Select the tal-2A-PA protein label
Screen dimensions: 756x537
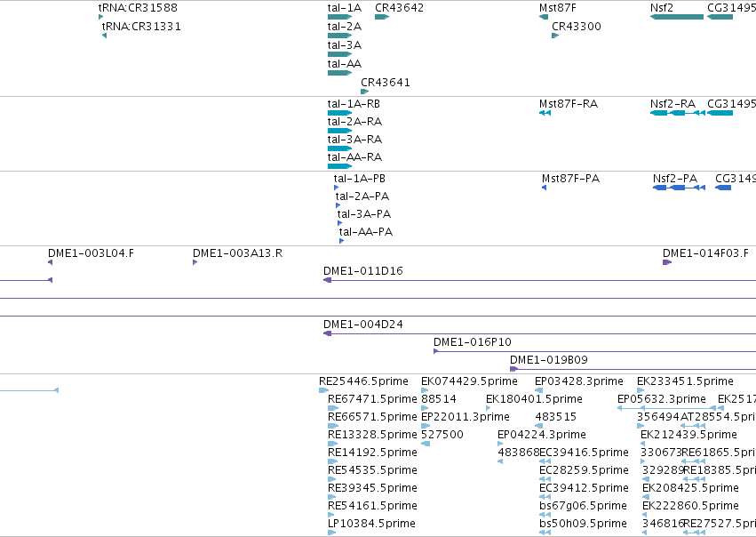coord(362,196)
